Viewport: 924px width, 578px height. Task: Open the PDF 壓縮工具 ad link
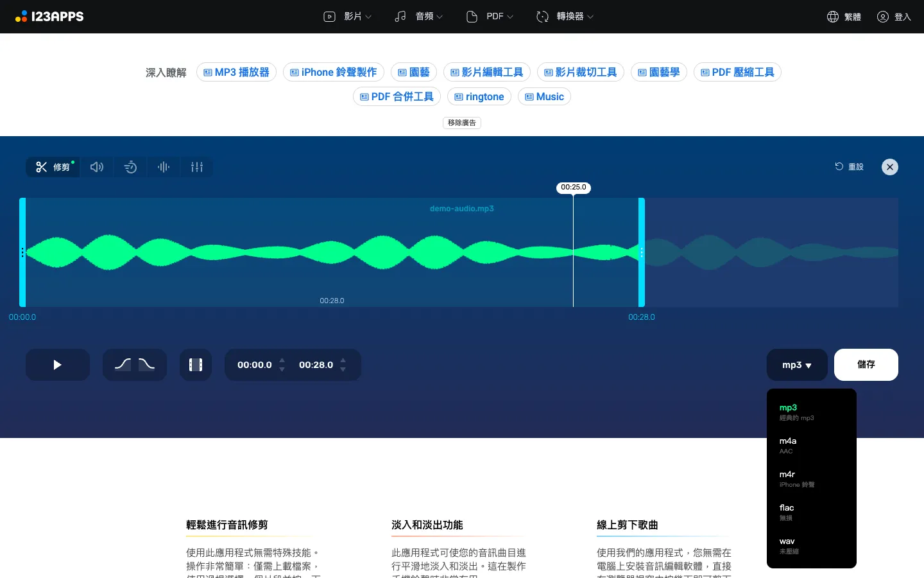pyautogui.click(x=737, y=72)
